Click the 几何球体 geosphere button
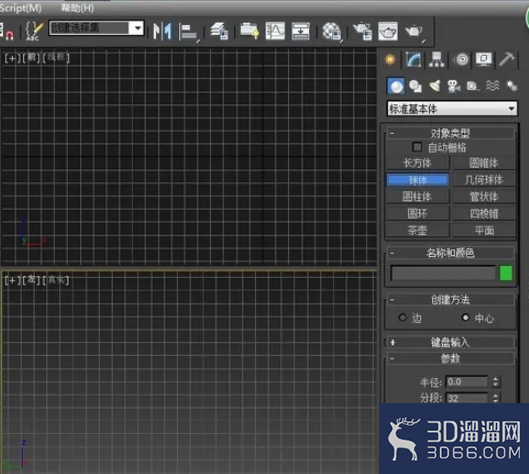 point(484,180)
